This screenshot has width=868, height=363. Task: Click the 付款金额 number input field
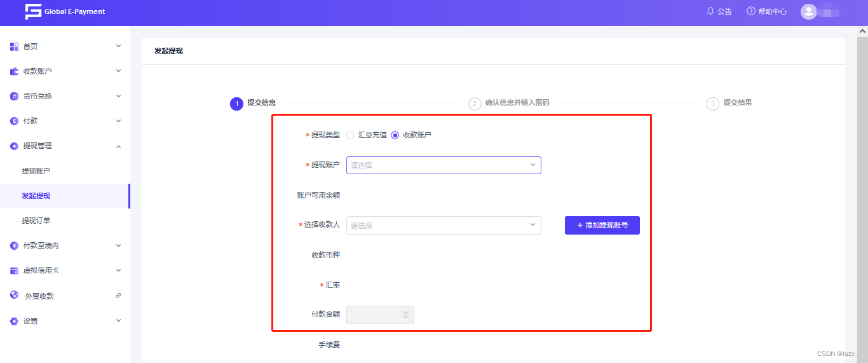[380, 315]
